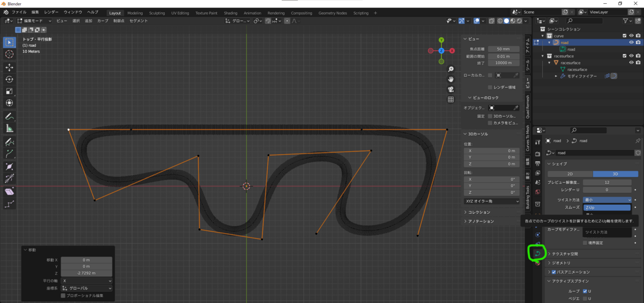Expand the ジオメトリ panel
The image size is (644, 303).
click(x=560, y=263)
